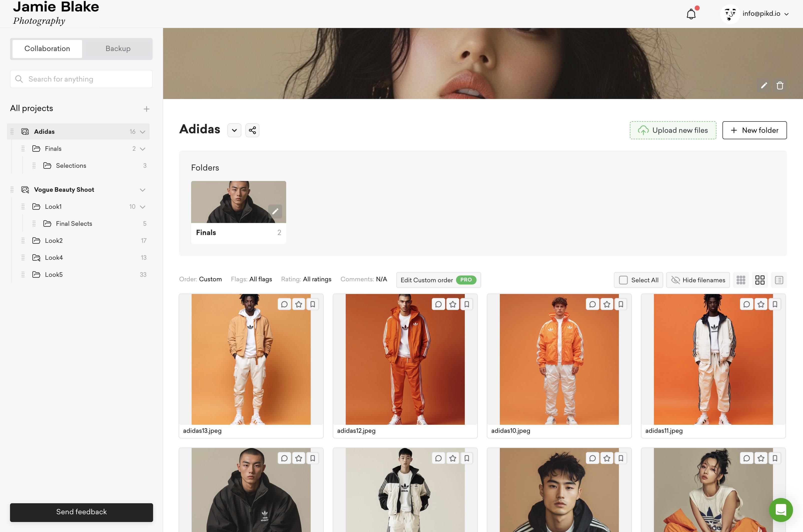Click the Vogue Beauty Shoot project icon
The height and width of the screenshot is (532, 803).
coord(25,190)
